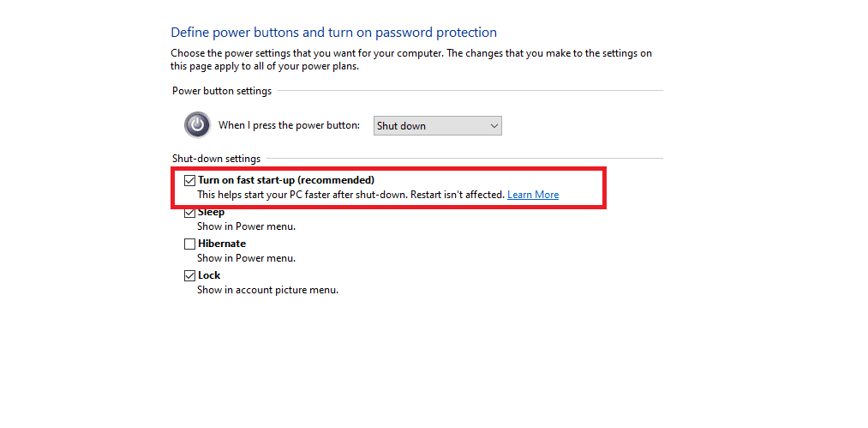Untick the Lock checkbox
The image size is (868, 428).
pos(190,275)
